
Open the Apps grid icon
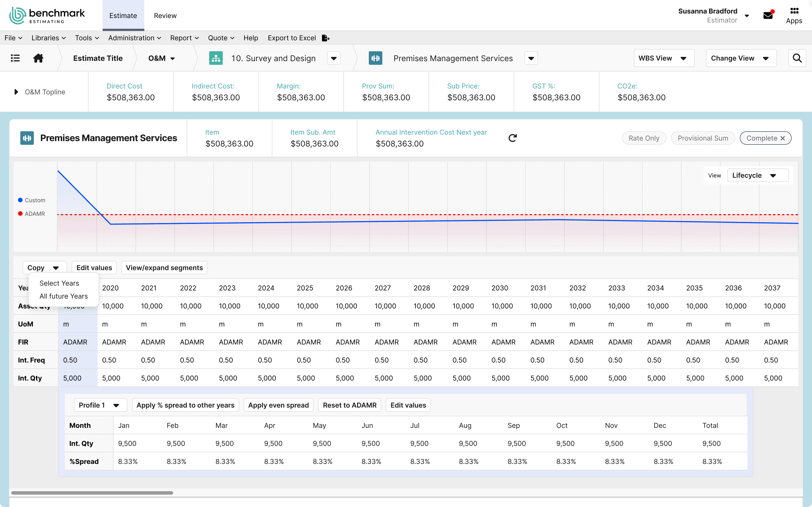click(x=794, y=11)
